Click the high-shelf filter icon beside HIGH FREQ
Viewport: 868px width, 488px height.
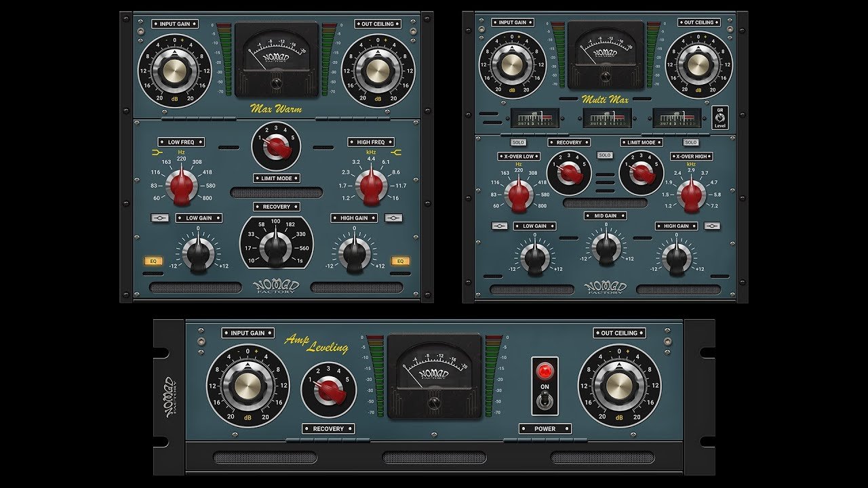[x=395, y=152]
